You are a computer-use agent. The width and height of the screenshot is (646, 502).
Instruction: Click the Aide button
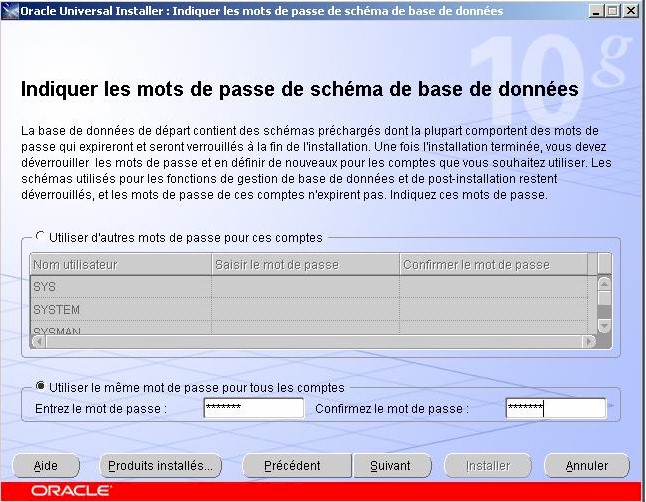click(x=46, y=466)
